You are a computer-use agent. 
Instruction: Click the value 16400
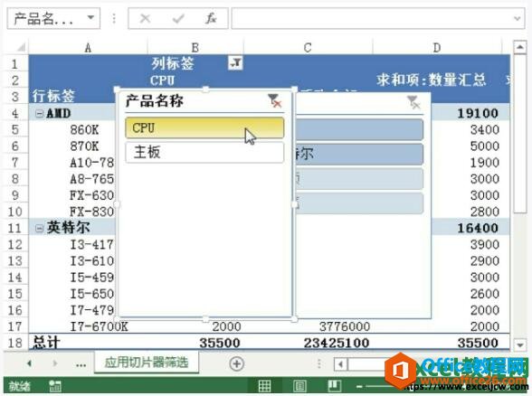(x=478, y=228)
